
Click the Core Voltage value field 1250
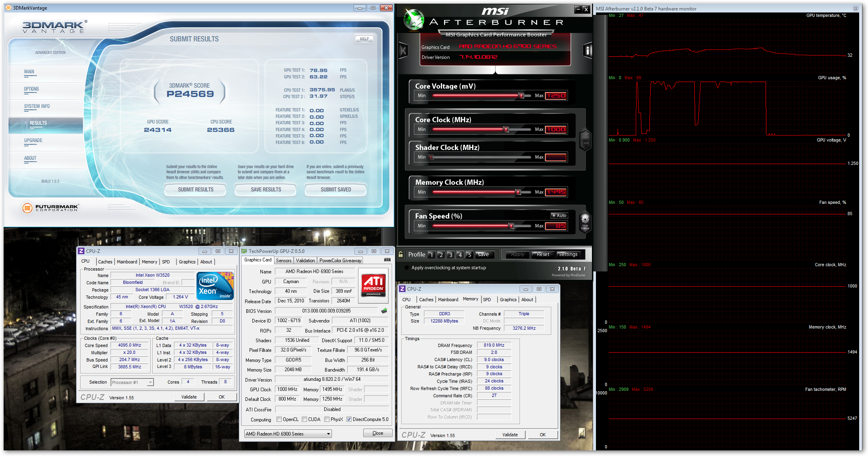[x=556, y=96]
